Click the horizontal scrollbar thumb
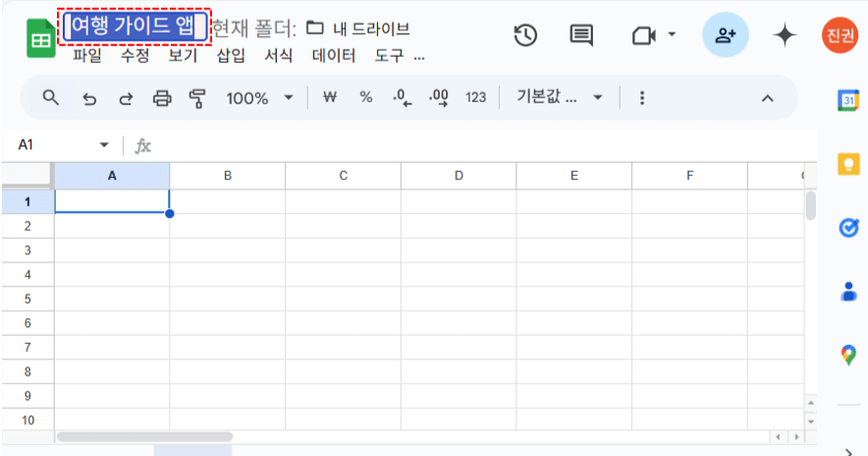The image size is (868, 456). 144,435
